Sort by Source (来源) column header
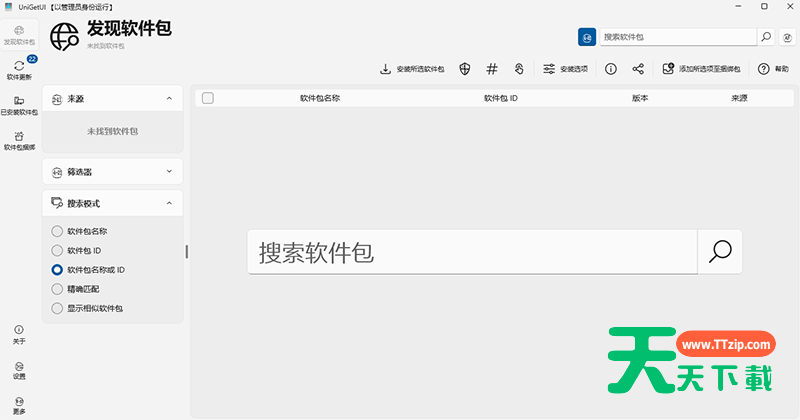800x420 pixels. click(739, 98)
